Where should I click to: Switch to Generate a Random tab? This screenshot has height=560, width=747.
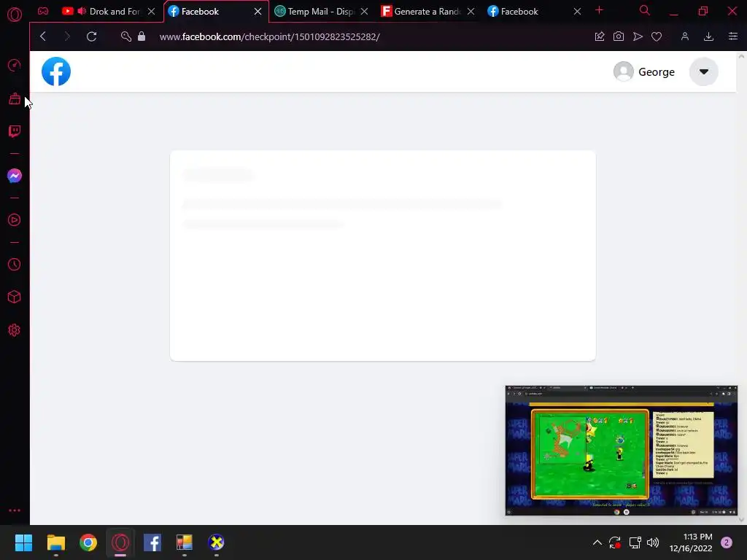click(426, 11)
